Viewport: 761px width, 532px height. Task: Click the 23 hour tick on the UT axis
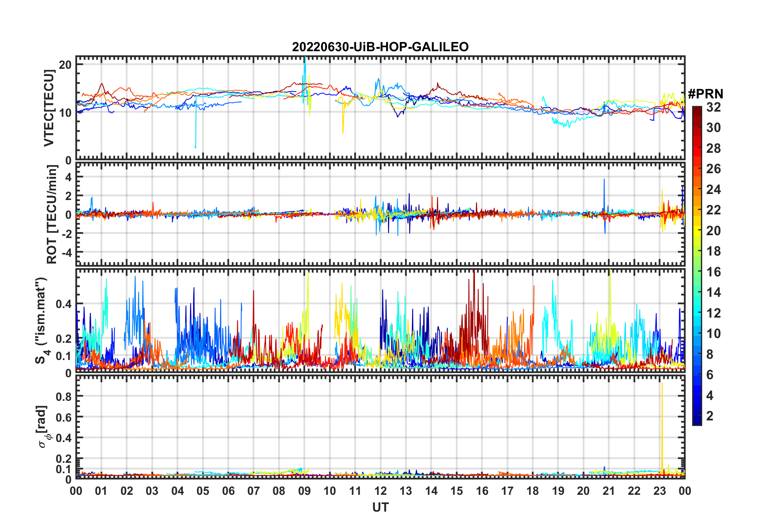point(659,491)
